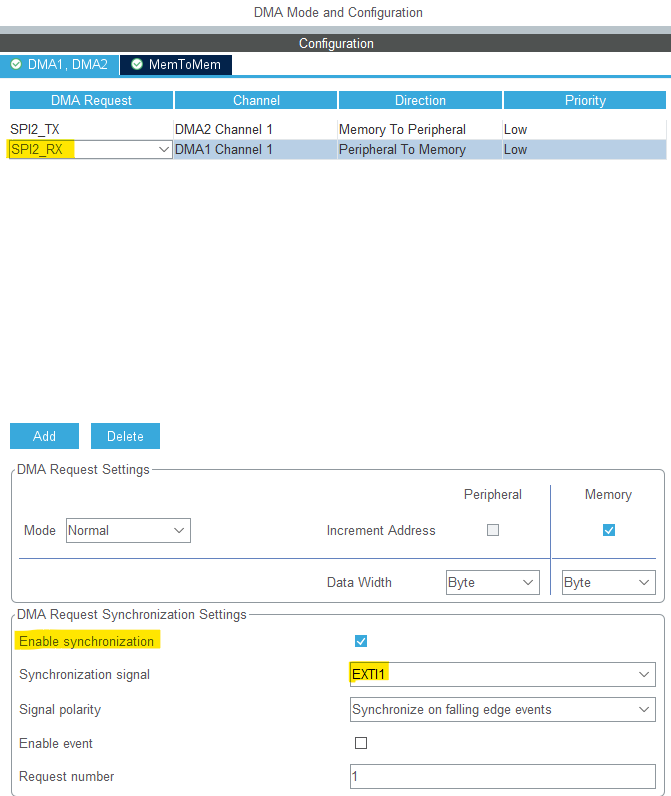The image size is (671, 796).
Task: Enable Peripheral increment address checkbox
Action: point(493,530)
